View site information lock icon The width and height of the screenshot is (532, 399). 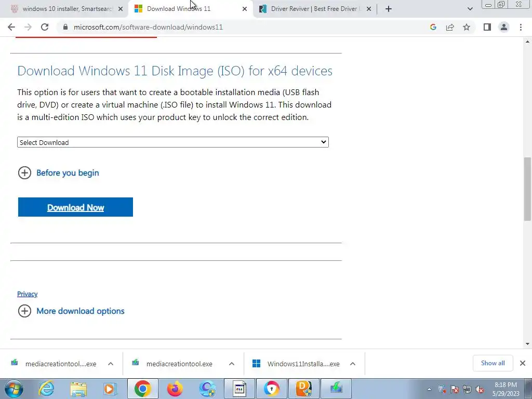coord(65,27)
